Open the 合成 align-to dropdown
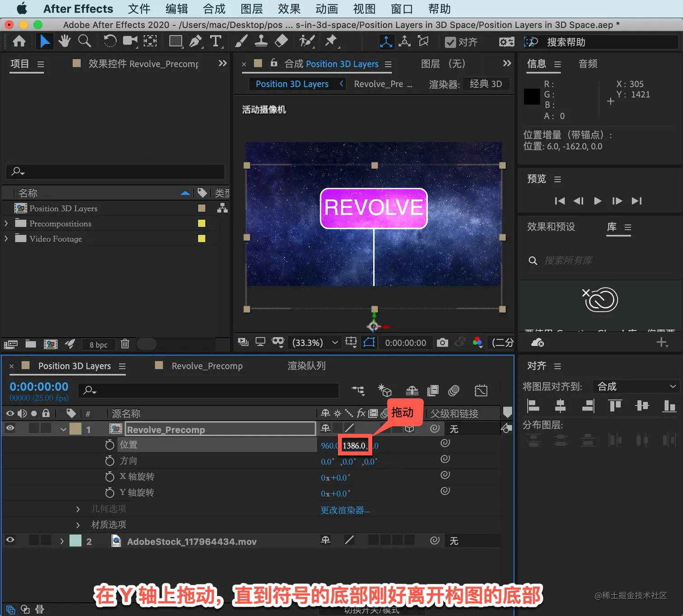This screenshot has height=616, width=683. (x=635, y=386)
